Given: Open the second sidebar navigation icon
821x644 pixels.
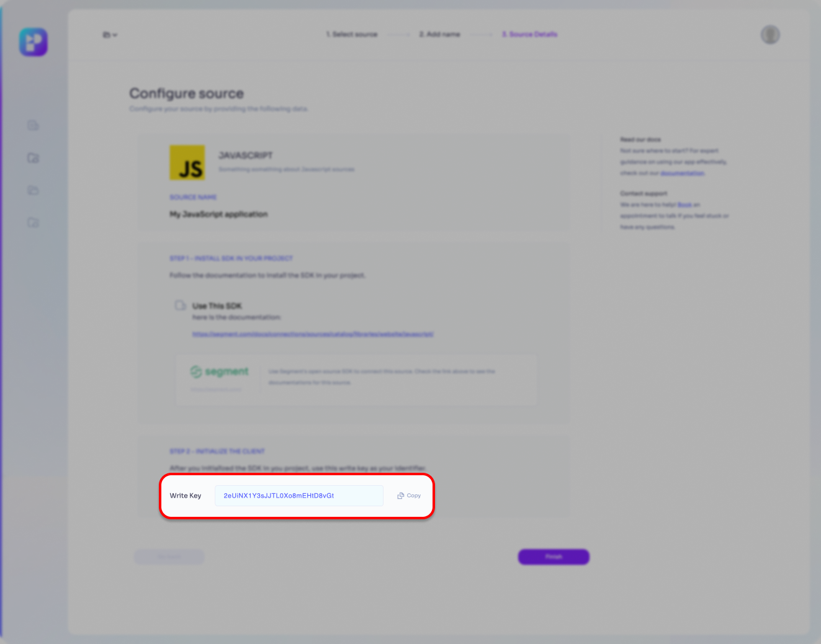Looking at the screenshot, I should click(34, 158).
